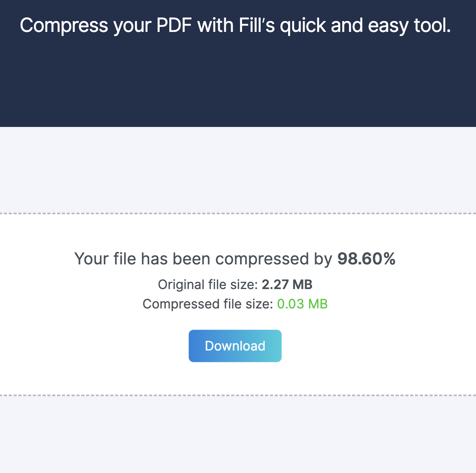Click the 2.27 MB original file size text
The width and height of the screenshot is (476, 473).
point(287,284)
